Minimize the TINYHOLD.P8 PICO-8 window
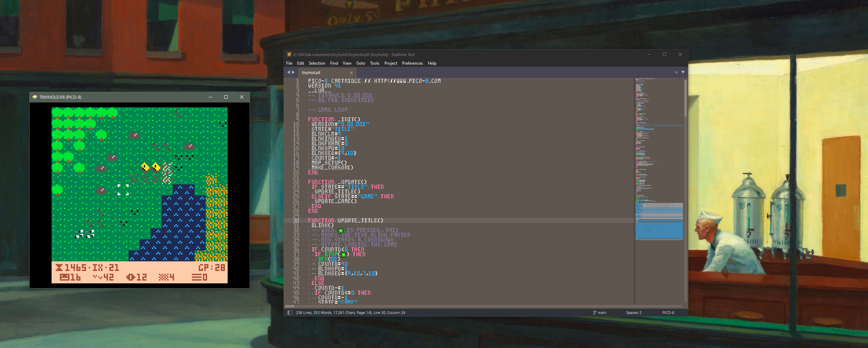 210,97
